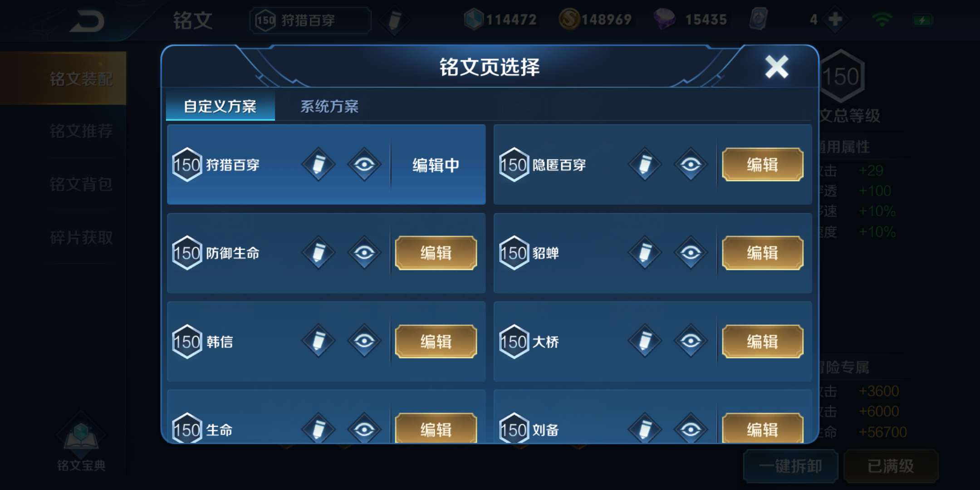
Task: Tap the eye icon for 隐匿百穿
Action: tap(691, 164)
